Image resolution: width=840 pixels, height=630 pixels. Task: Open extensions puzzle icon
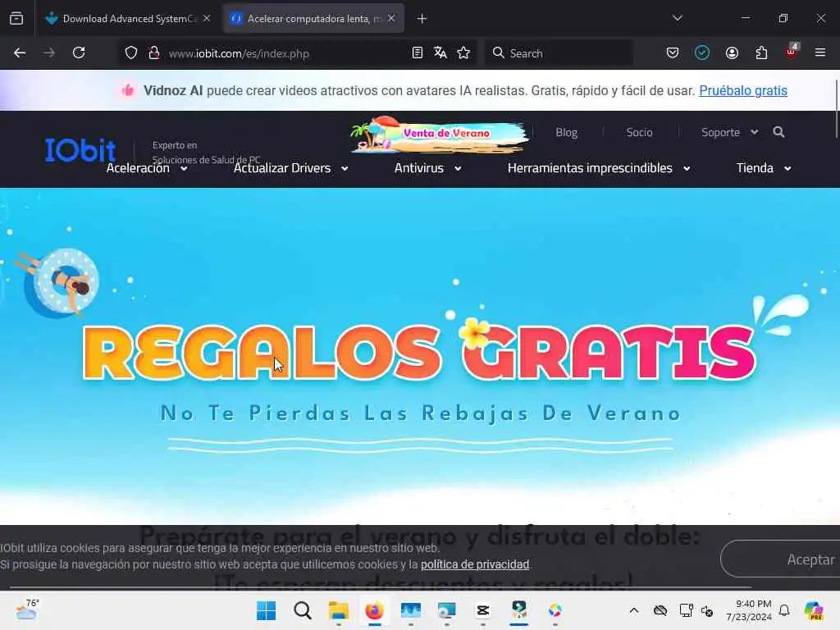click(762, 53)
